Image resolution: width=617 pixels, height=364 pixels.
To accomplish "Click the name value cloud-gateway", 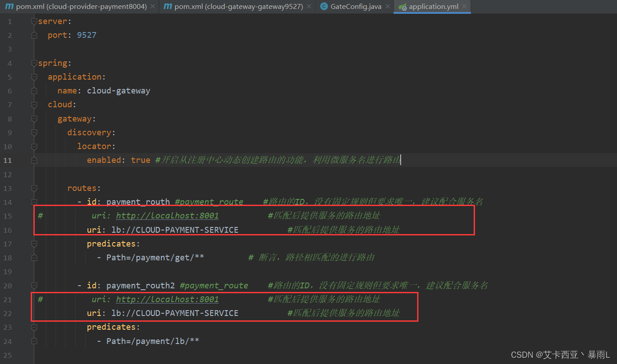I will point(118,91).
